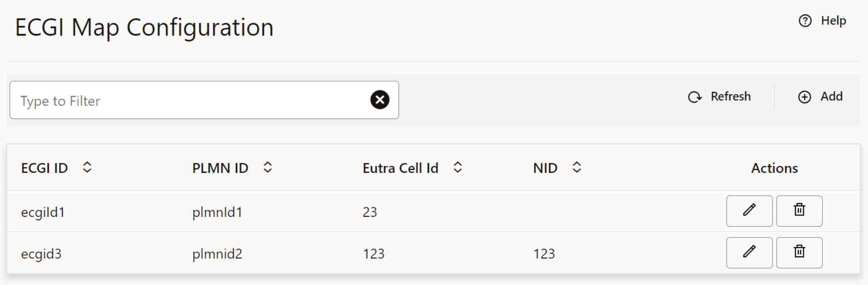Delete the ecgid3 map entry
Screen dimensions: 868x285
coord(799,253)
